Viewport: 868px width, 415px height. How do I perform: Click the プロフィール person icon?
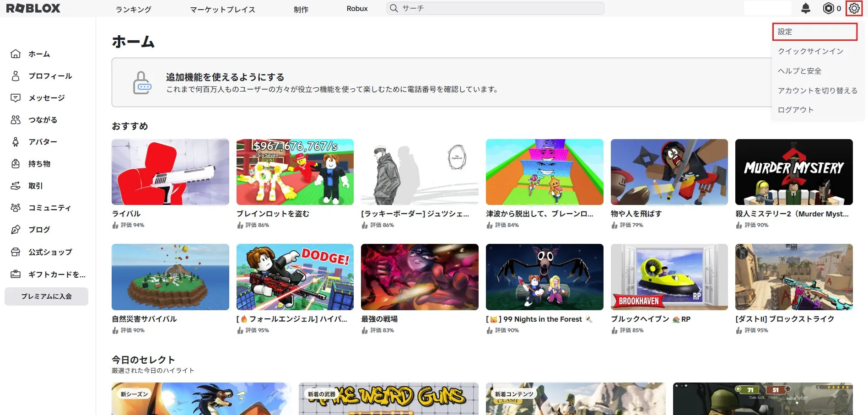point(16,76)
